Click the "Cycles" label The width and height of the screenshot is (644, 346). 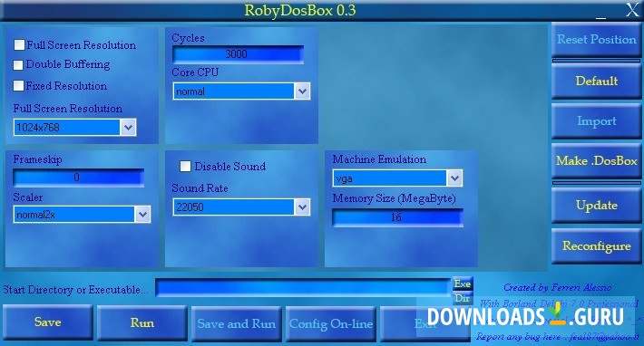coord(188,38)
